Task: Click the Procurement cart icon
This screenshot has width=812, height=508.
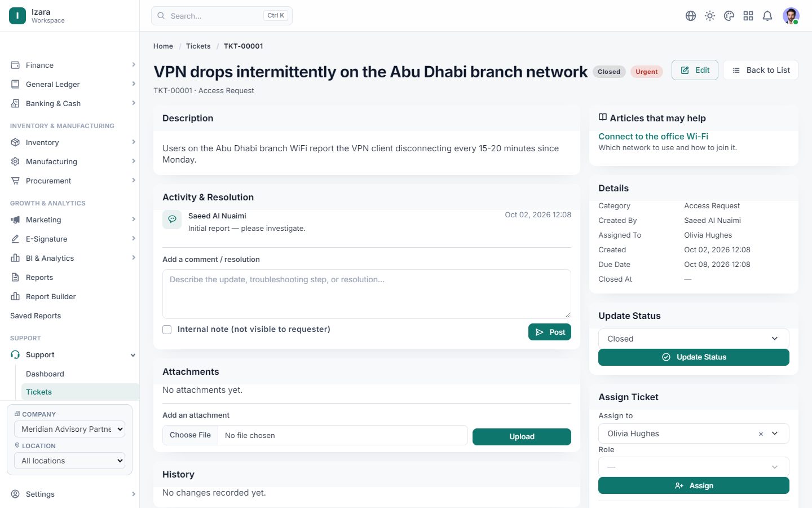Action: tap(15, 181)
